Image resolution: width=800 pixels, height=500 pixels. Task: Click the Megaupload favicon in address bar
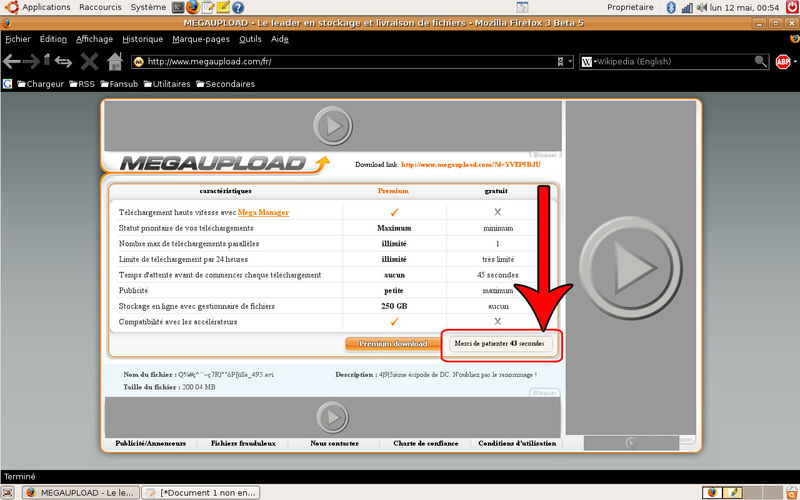click(138, 62)
